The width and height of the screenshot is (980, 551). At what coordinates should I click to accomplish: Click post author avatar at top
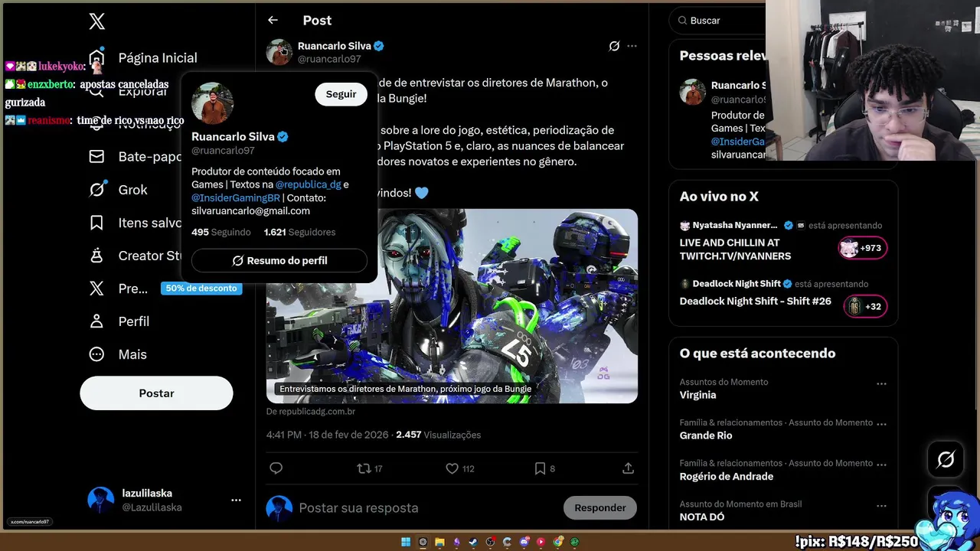pos(279,52)
